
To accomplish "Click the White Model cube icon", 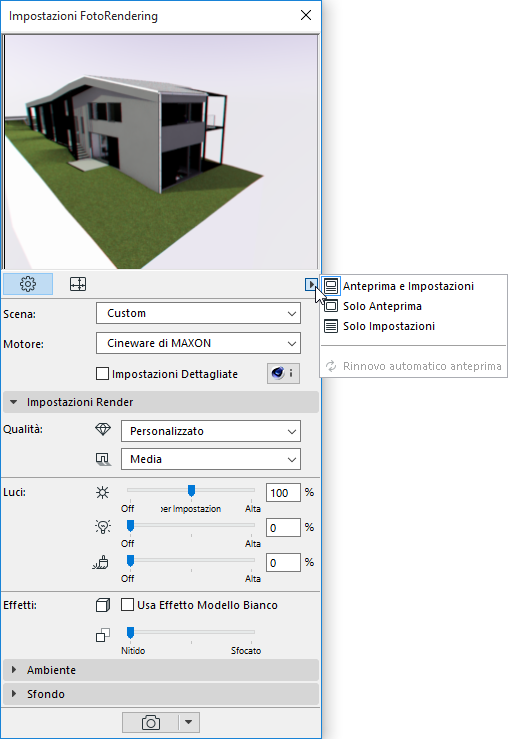I will (x=103, y=605).
